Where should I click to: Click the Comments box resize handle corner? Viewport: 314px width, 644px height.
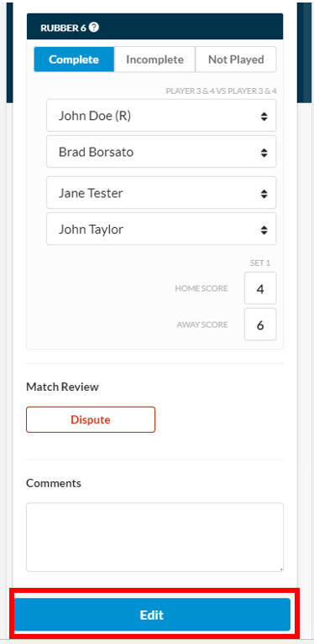pyautogui.click(x=281, y=569)
